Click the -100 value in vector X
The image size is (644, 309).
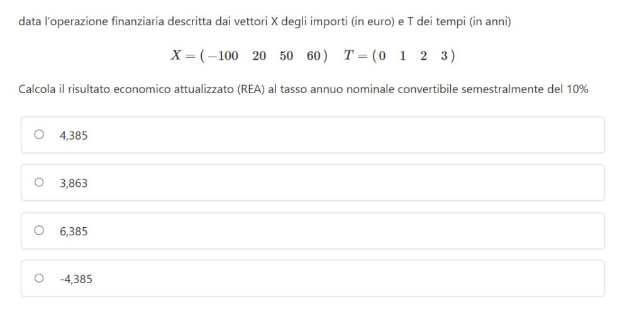223,56
